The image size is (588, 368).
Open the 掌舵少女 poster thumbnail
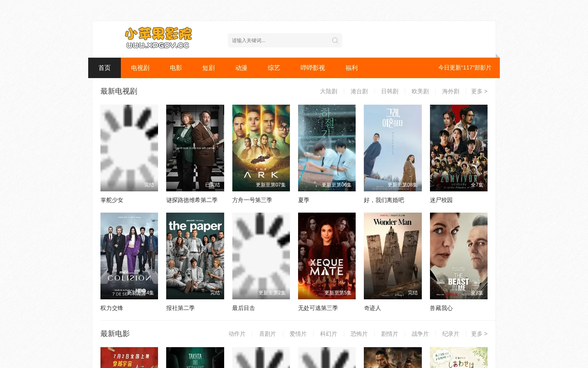click(x=129, y=148)
